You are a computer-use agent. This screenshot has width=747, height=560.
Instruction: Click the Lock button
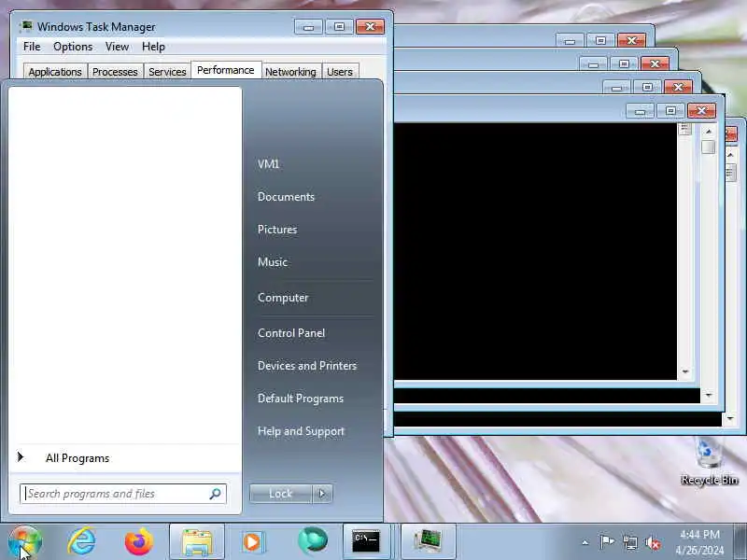coord(281,494)
